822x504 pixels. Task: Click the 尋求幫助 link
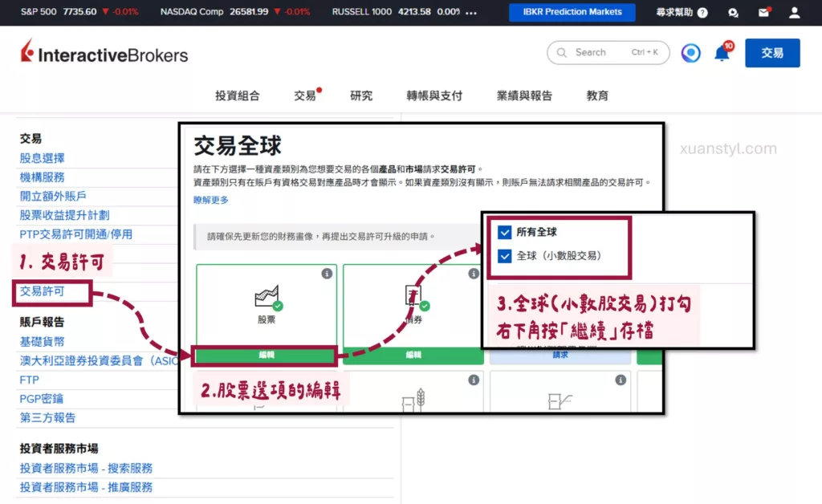click(674, 12)
